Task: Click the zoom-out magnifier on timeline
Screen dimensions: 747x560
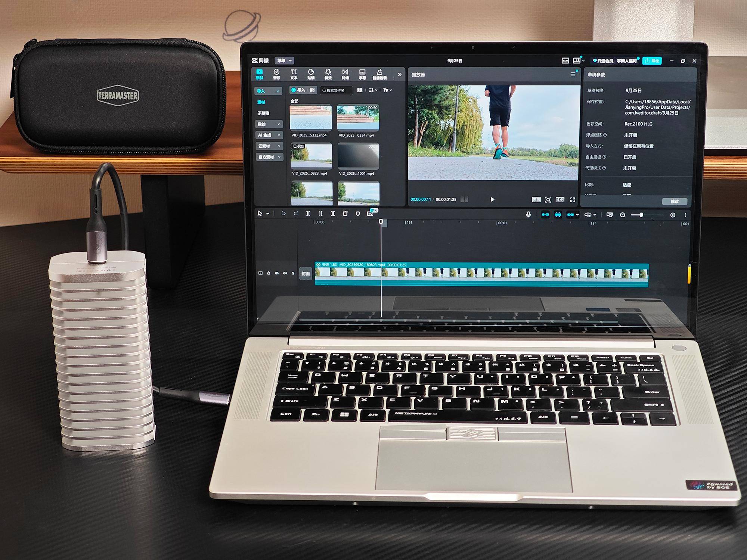Action: (x=622, y=215)
